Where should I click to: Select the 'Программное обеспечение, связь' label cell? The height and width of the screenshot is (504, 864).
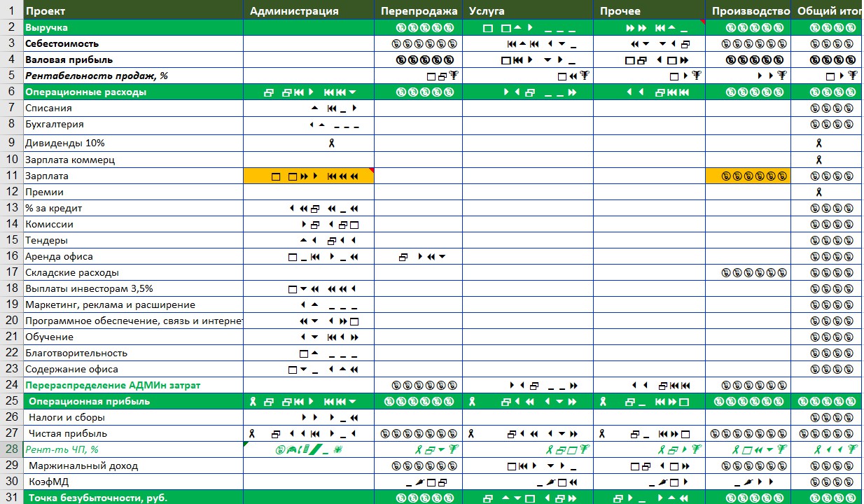133,321
